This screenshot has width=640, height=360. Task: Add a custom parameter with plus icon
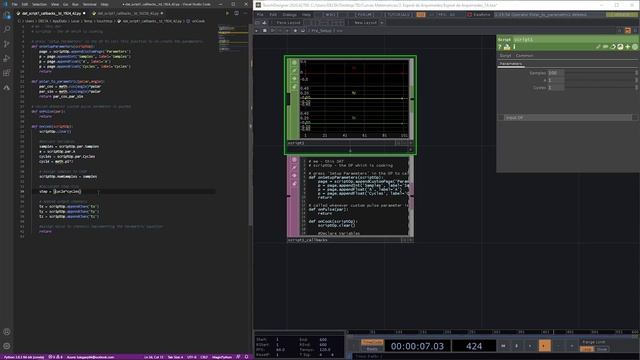point(628,47)
